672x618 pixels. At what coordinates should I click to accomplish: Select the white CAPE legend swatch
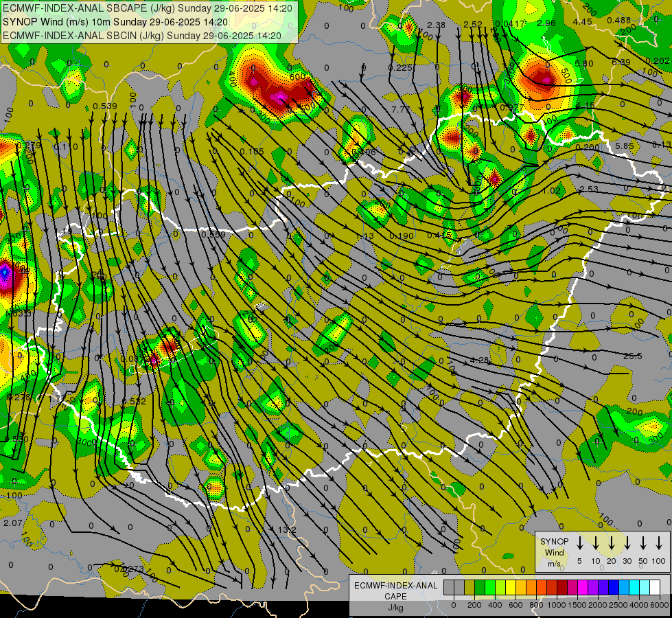tap(654, 588)
